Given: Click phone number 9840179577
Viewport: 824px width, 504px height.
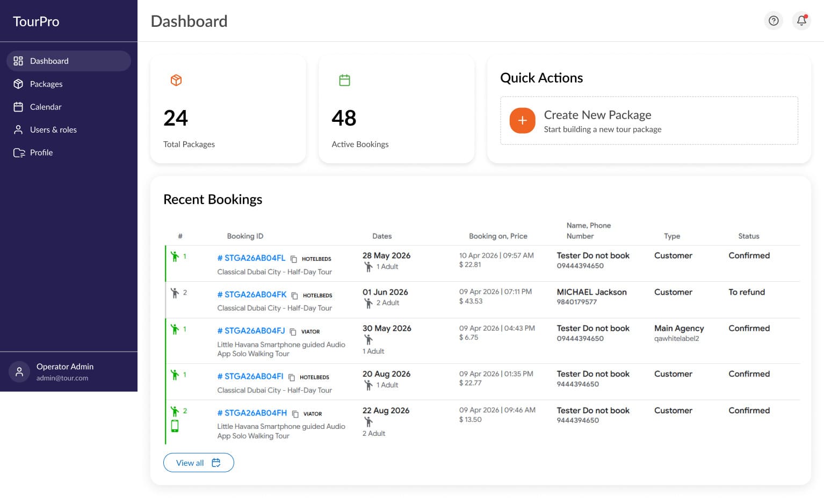Looking at the screenshot, I should pos(577,302).
